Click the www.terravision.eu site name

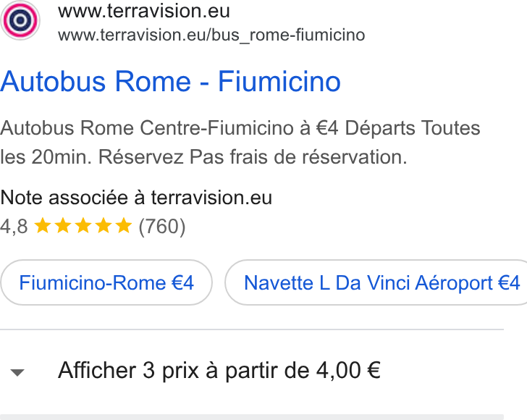[x=144, y=11]
